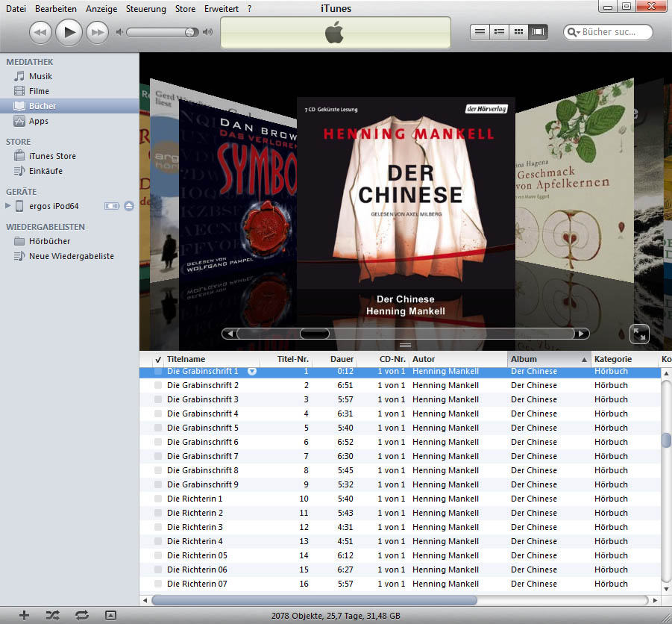Image resolution: width=672 pixels, height=624 pixels.
Task: Sort by Autor column
Action: pyautogui.click(x=458, y=359)
